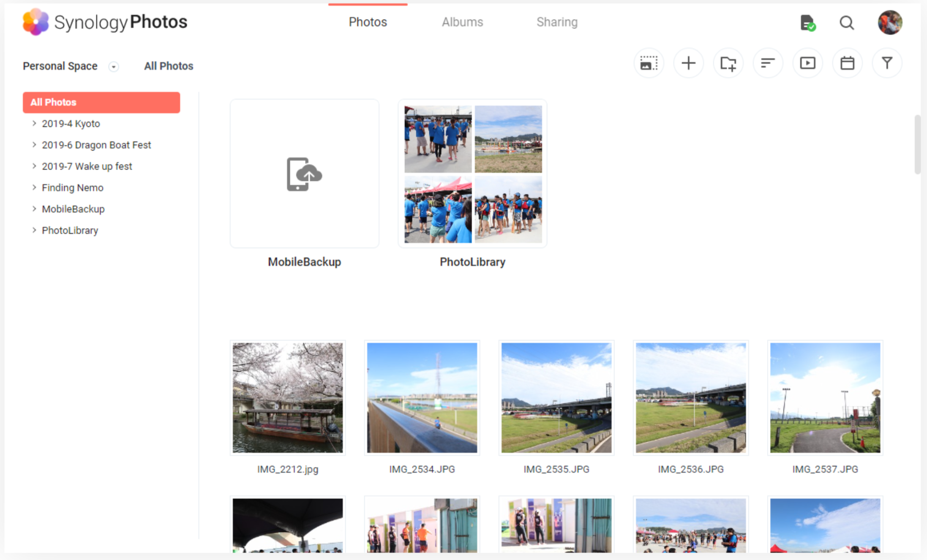Select 2019-6 Dragon Boat Fest folder
This screenshot has width=927, height=560.
(x=96, y=145)
